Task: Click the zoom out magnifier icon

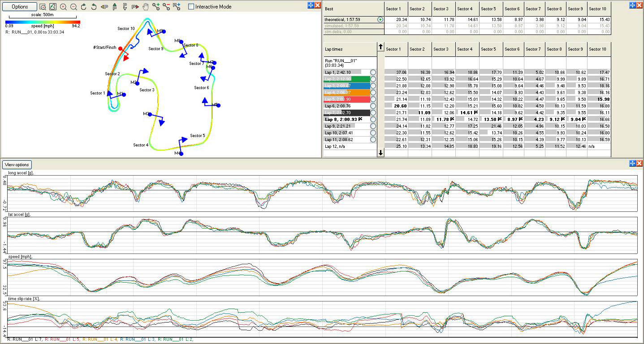Action: coord(73,7)
